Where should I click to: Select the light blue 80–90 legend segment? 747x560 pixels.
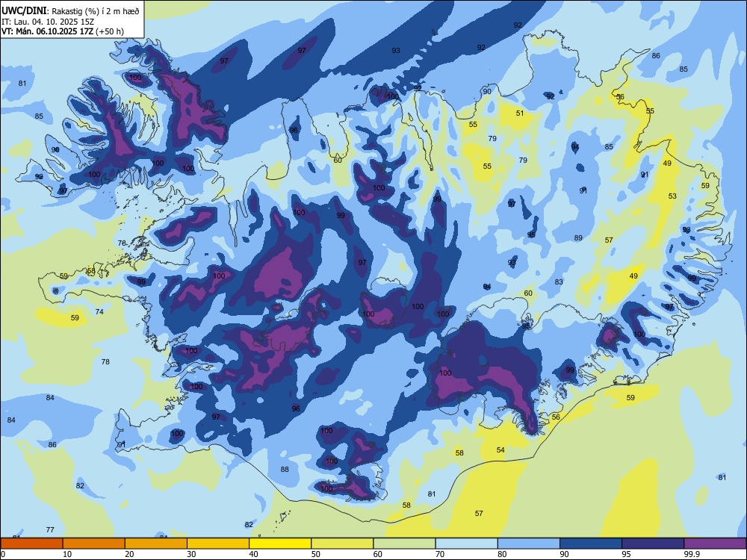pyautogui.click(x=529, y=544)
